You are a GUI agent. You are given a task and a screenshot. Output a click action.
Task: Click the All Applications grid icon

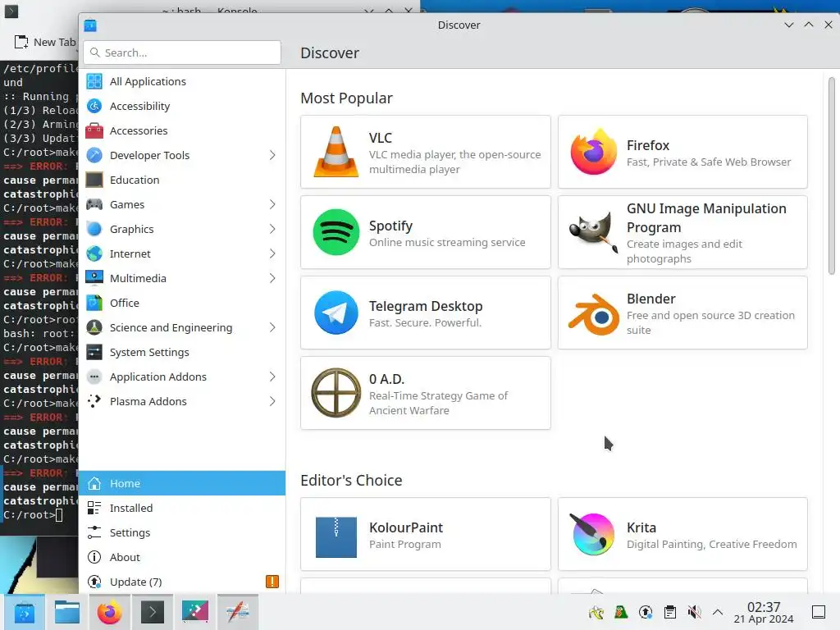click(94, 81)
